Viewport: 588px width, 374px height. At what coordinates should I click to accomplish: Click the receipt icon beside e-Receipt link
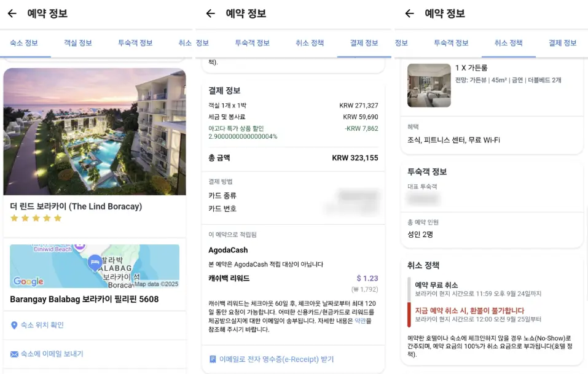tap(213, 359)
